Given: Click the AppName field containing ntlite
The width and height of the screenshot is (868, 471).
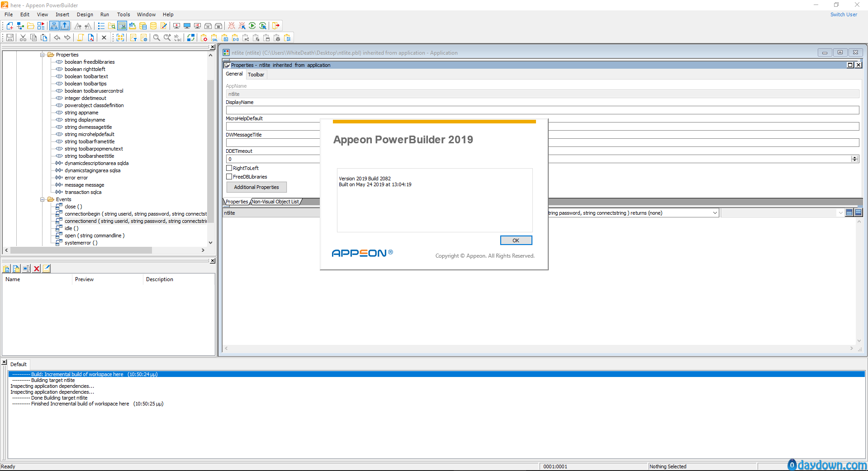Looking at the screenshot, I should pyautogui.click(x=542, y=94).
